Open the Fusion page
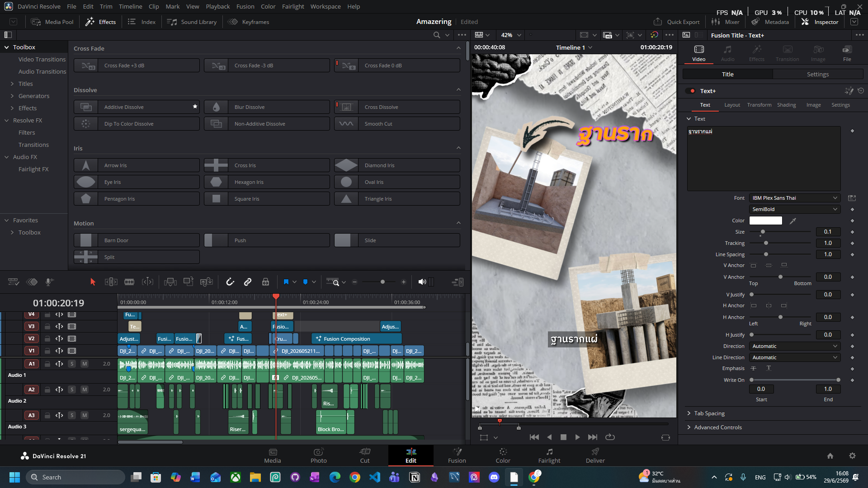868x488 pixels. [457, 455]
